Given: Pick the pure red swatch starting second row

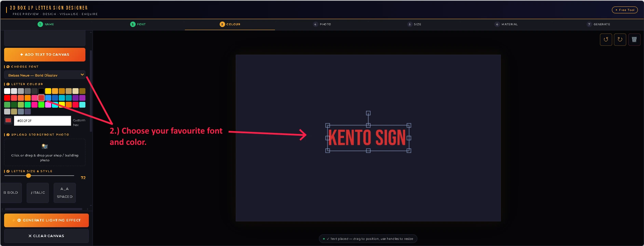Looking at the screenshot, I should pos(7,98).
